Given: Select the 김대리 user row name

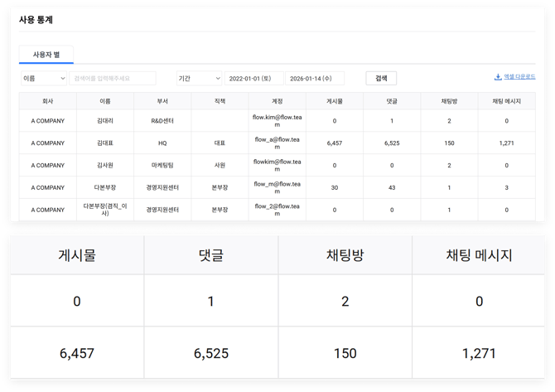Looking at the screenshot, I should (x=105, y=121).
